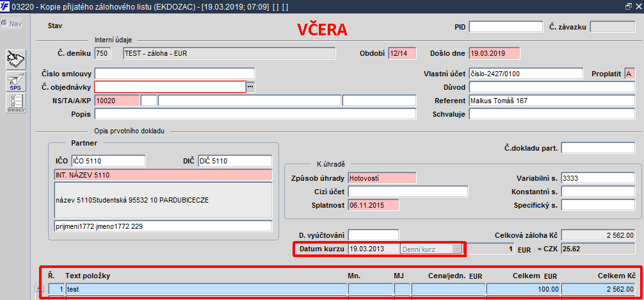Image resolution: width=644 pixels, height=300 pixels.
Task: Restore the inner window with the restore icon
Action: coord(628,6)
